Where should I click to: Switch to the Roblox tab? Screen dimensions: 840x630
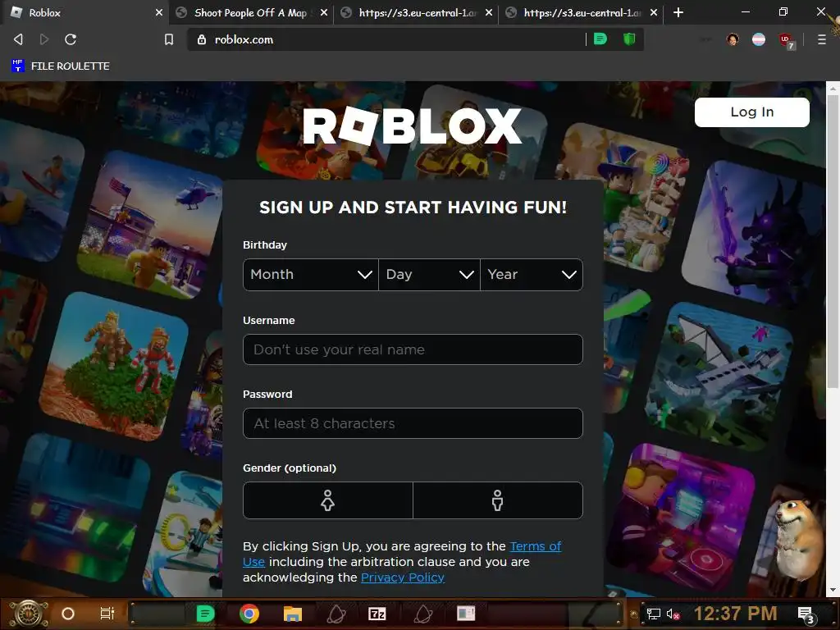pos(85,12)
